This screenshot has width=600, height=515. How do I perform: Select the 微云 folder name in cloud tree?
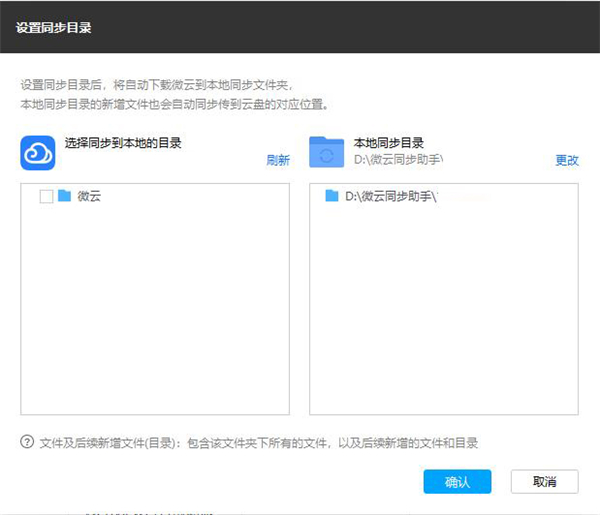89,197
